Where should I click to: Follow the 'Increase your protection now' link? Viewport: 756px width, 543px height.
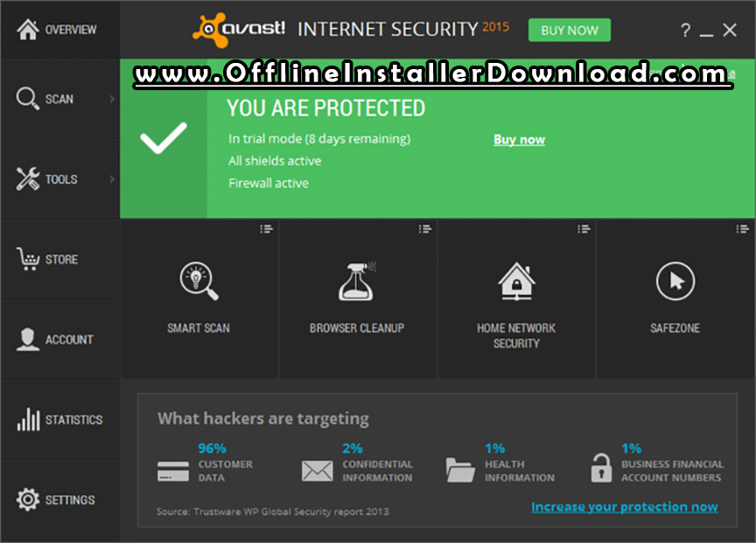(625, 507)
